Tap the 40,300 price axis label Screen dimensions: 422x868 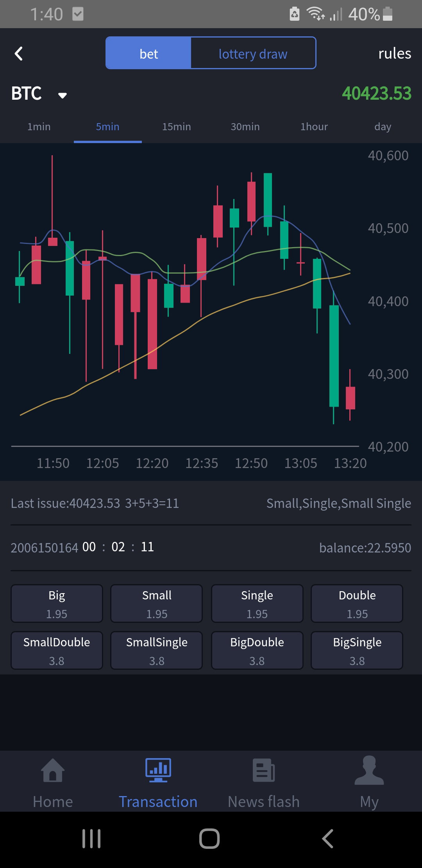(x=388, y=374)
